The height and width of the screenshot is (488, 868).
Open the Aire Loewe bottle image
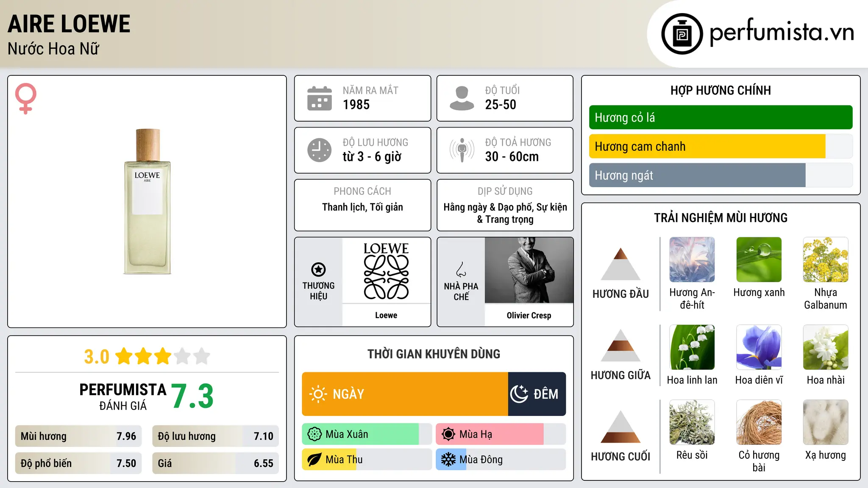pyautogui.click(x=147, y=202)
